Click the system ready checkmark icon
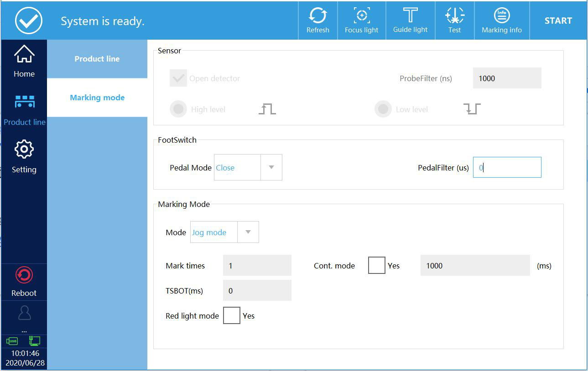The height and width of the screenshot is (371, 588). (x=29, y=21)
